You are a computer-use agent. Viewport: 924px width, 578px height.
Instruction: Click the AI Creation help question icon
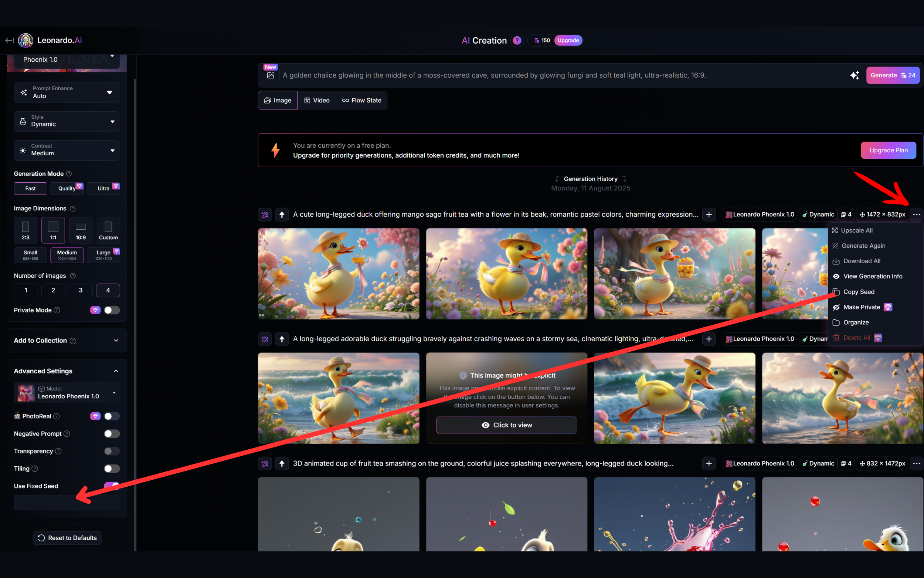[517, 41]
